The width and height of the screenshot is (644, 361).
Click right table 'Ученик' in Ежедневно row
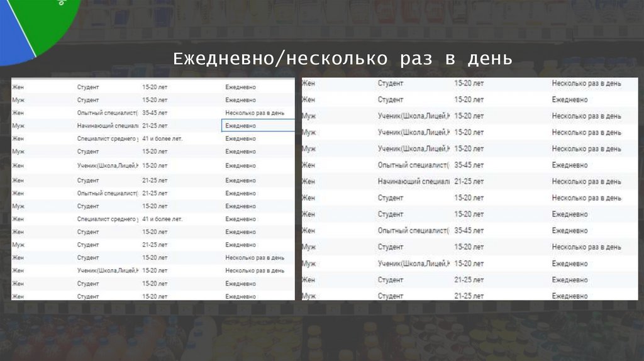414,264
